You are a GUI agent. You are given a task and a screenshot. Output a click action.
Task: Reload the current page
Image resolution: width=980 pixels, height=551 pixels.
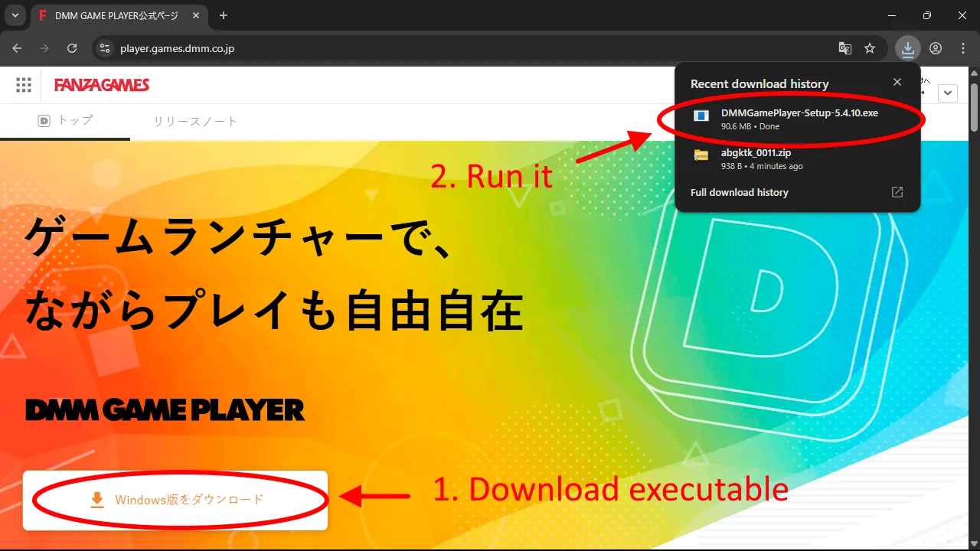(x=72, y=48)
